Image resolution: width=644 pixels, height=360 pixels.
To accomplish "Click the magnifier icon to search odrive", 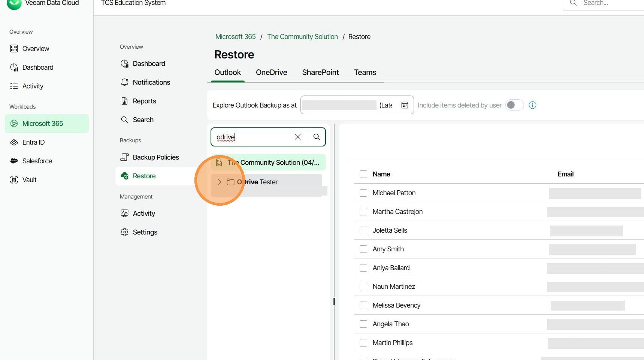I will click(317, 137).
